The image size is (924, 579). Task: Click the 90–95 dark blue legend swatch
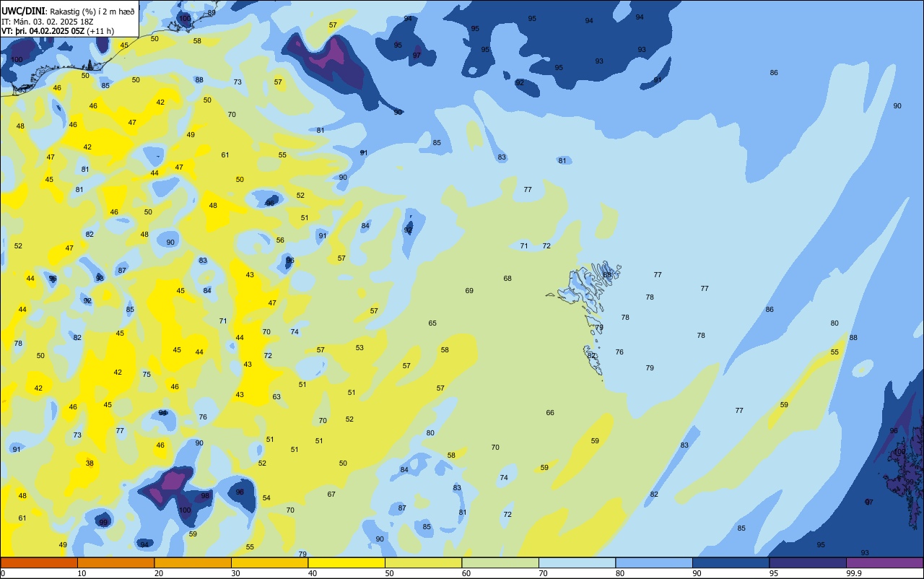(731, 562)
